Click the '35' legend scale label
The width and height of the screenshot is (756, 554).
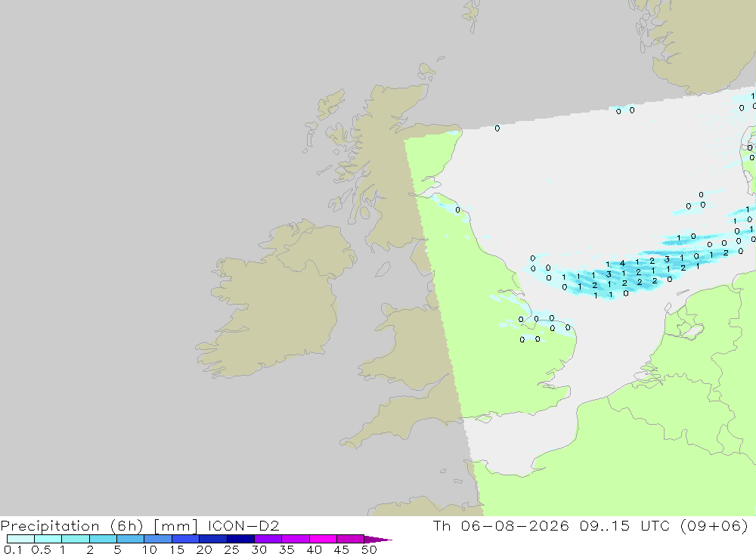pos(287,549)
